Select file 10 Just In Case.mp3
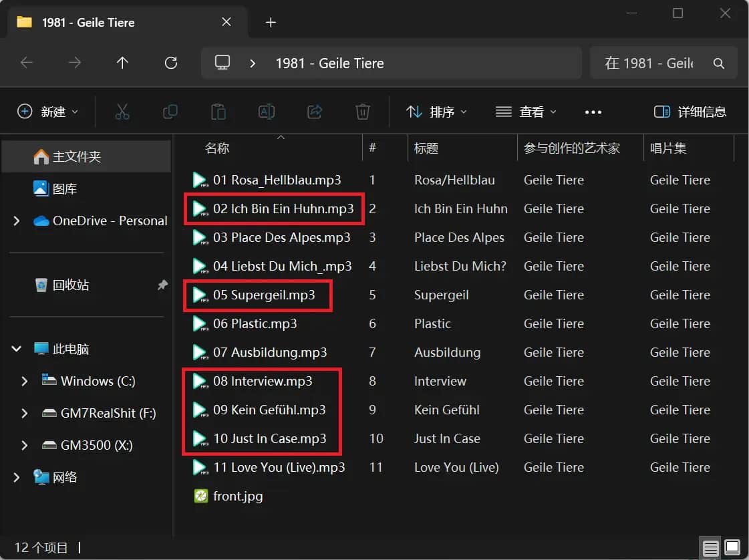Image resolution: width=749 pixels, height=560 pixels. click(270, 438)
